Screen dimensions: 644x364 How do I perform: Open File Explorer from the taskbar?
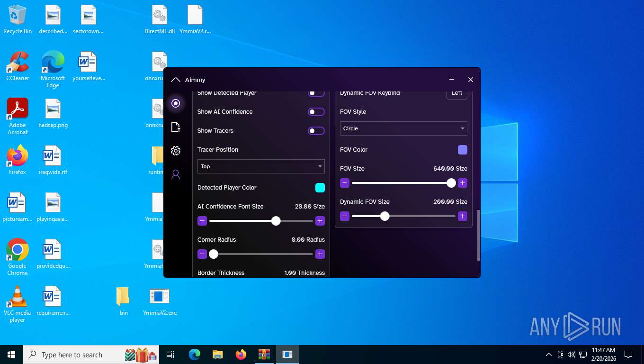pyautogui.click(x=217, y=355)
